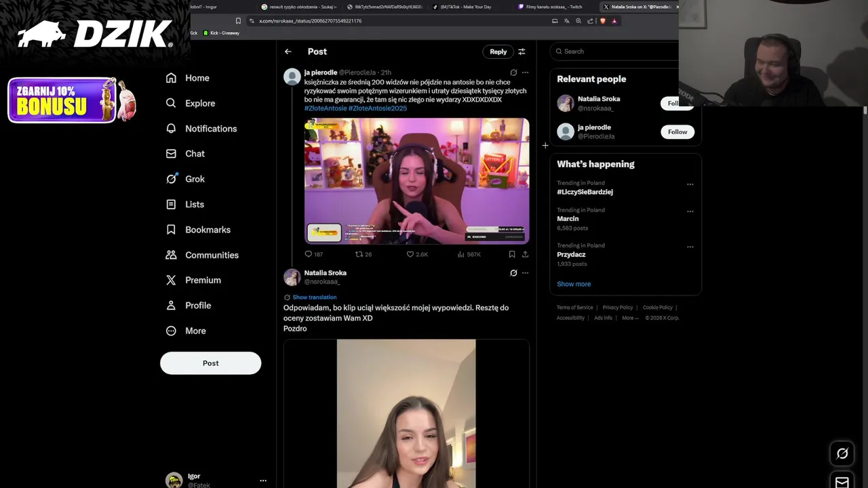
Task: Open account menu next to Igor
Action: click(x=263, y=481)
